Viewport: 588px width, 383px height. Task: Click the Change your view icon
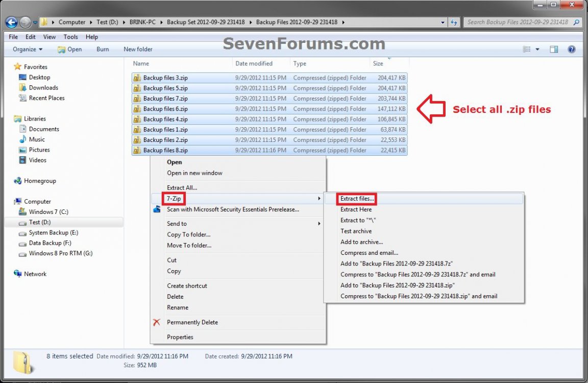[527, 49]
